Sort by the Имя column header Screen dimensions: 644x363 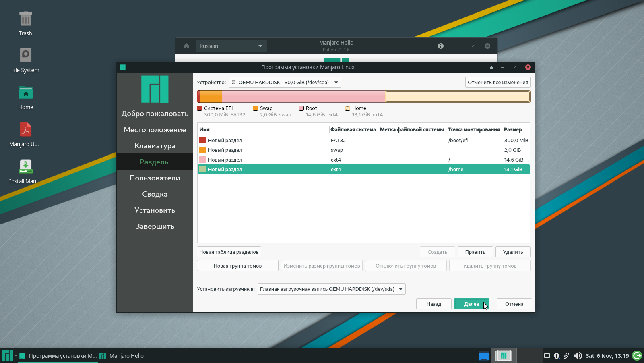coord(263,129)
